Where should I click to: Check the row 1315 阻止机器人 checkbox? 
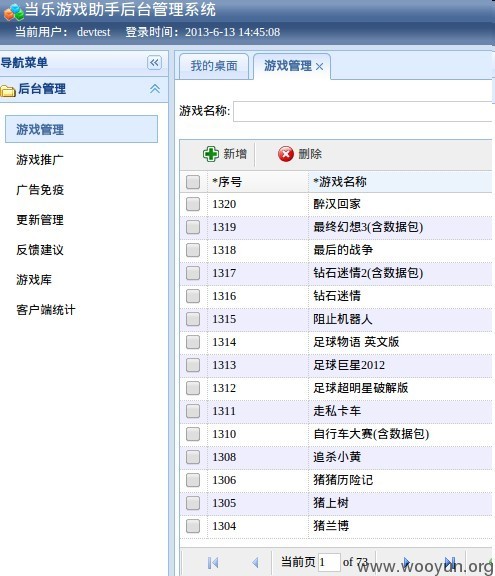[x=193, y=319]
